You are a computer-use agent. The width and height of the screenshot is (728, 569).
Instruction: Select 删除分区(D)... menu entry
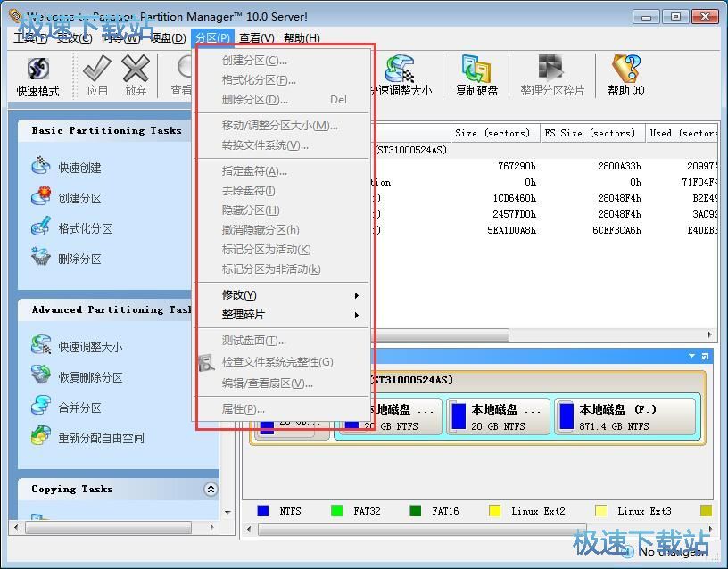tap(281, 99)
